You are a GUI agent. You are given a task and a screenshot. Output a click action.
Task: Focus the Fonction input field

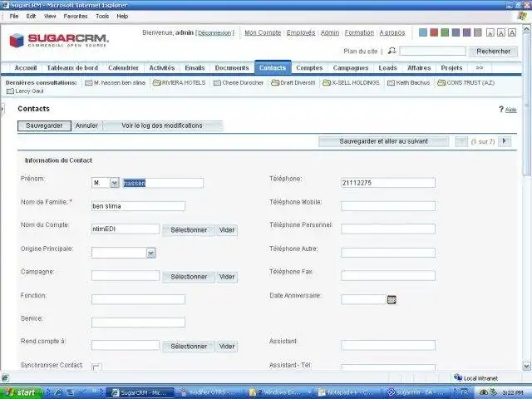tap(139, 299)
